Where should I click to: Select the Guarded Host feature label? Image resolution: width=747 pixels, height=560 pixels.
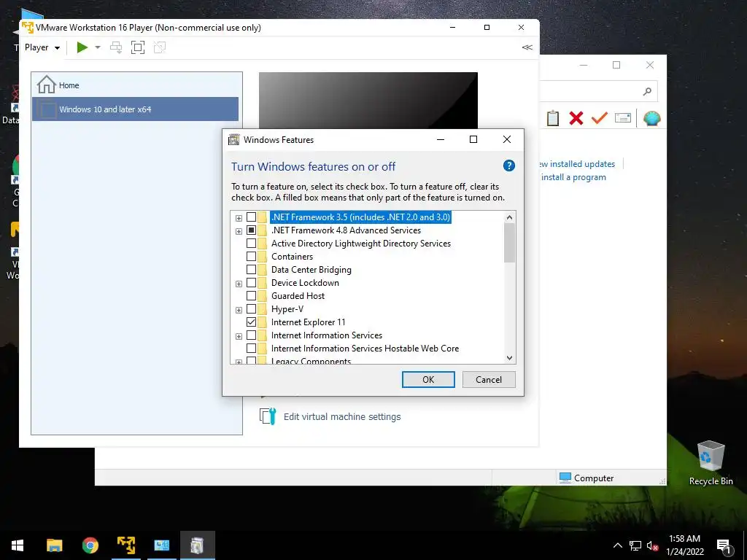tap(298, 296)
